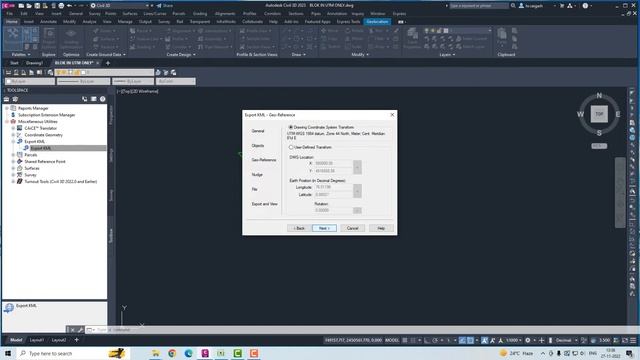Screen dimensions: 640x360
Task: Open the Alignments menu
Action: [225, 13]
